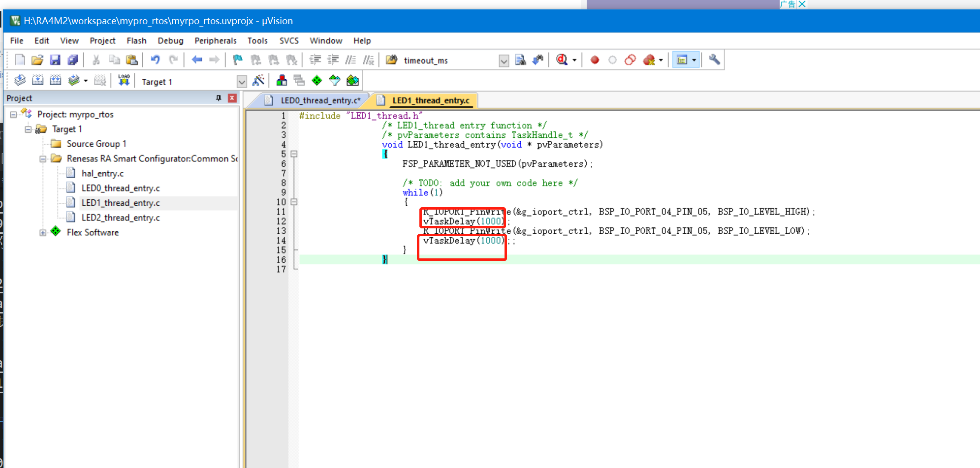
Task: Open Select Software Packs icon
Action: tap(335, 81)
